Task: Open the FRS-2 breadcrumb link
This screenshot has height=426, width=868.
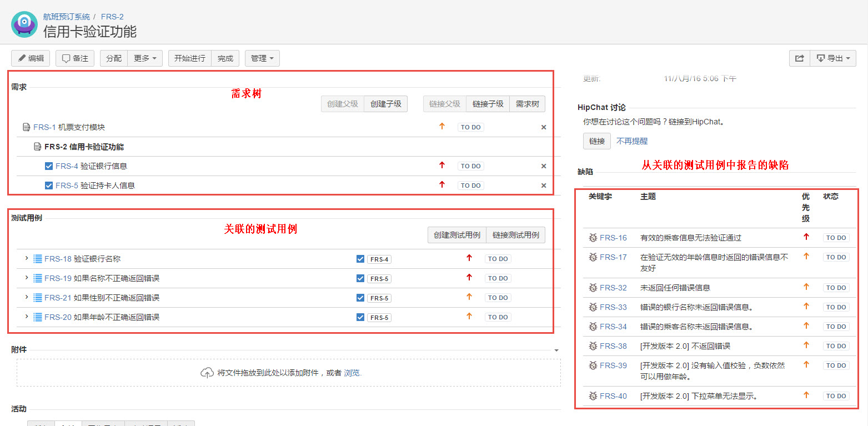Action: pos(112,17)
